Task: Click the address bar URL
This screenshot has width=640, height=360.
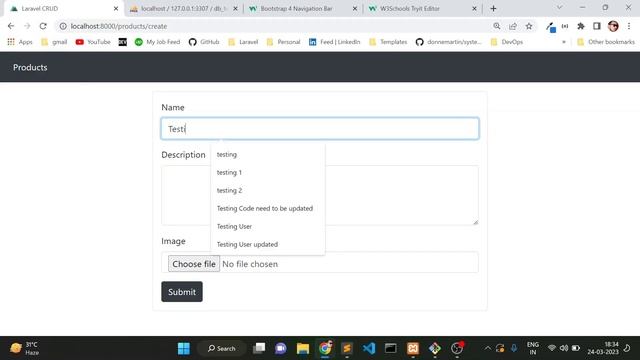Action: pyautogui.click(x=119, y=26)
